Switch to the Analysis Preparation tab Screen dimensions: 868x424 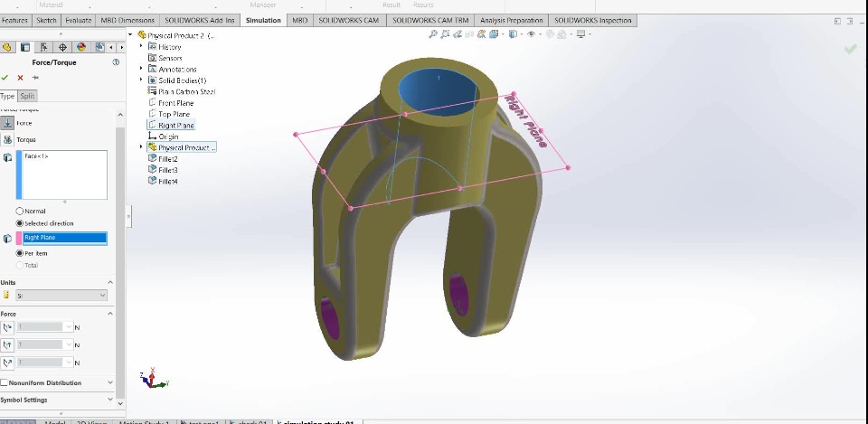pyautogui.click(x=512, y=21)
